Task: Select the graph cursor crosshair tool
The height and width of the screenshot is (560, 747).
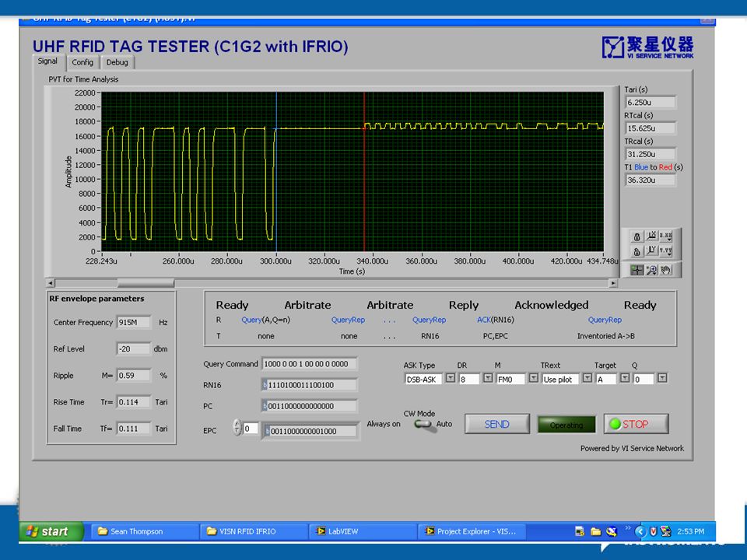Action: pyautogui.click(x=637, y=270)
